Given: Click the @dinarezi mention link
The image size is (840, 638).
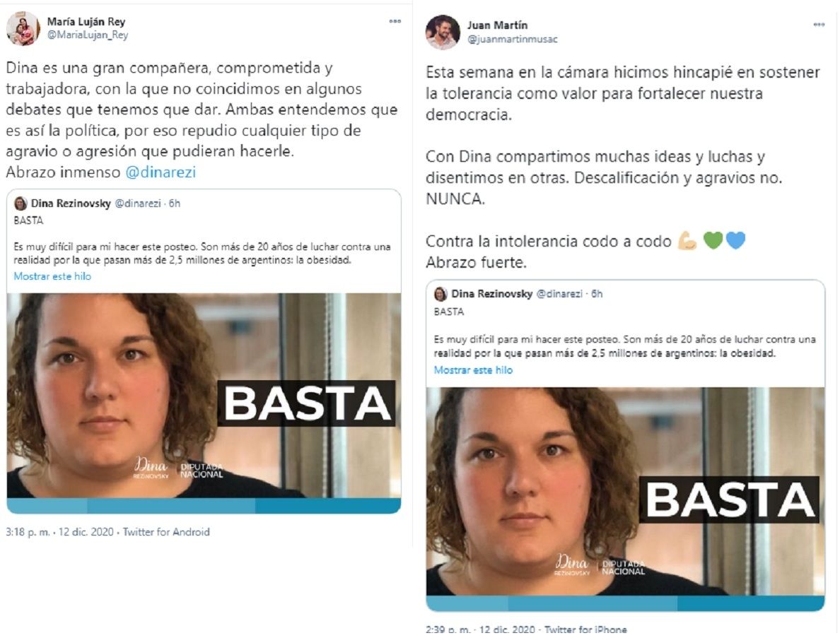Looking at the screenshot, I should click(x=161, y=172).
